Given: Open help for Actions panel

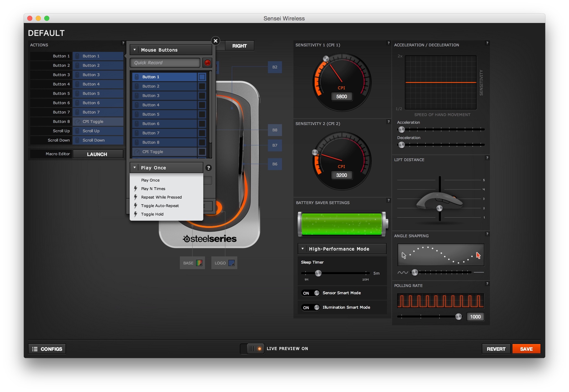Looking at the screenshot, I should coord(123,43).
